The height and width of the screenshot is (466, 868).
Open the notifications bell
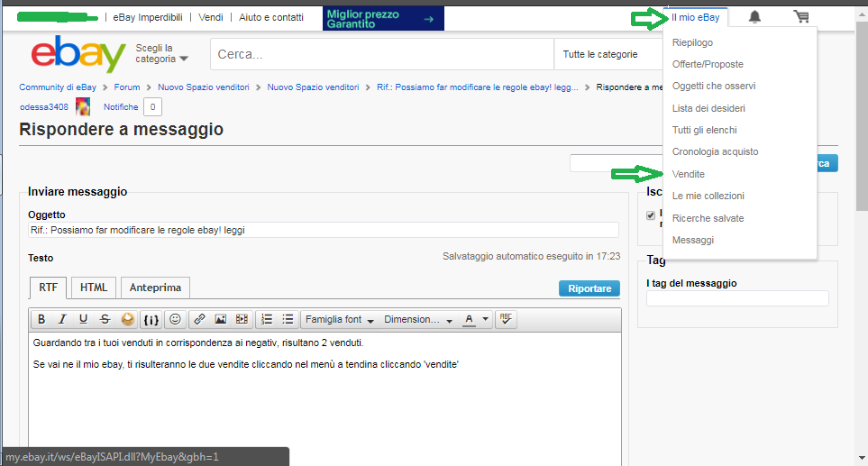pyautogui.click(x=754, y=17)
